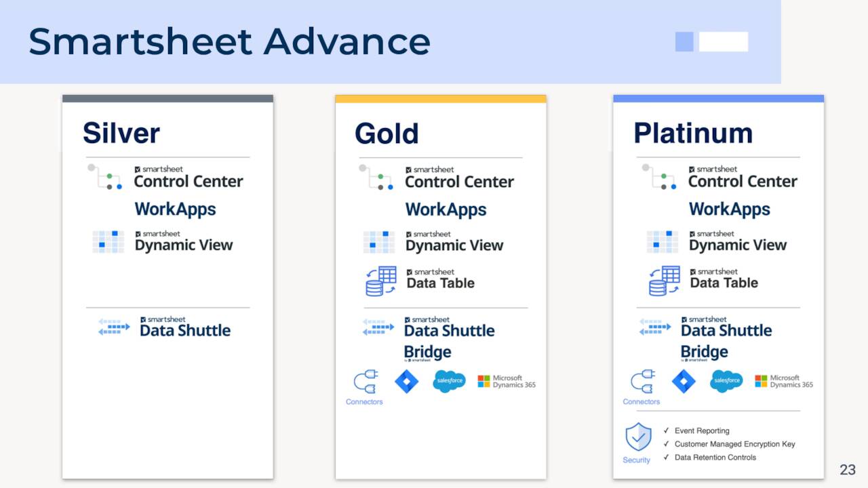
Task: Toggle the Data Retention Controls checkmark
Action: [667, 457]
